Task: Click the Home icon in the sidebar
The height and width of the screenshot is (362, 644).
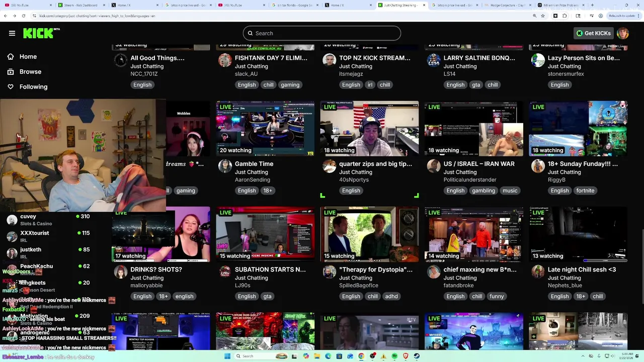Action: coord(11,57)
